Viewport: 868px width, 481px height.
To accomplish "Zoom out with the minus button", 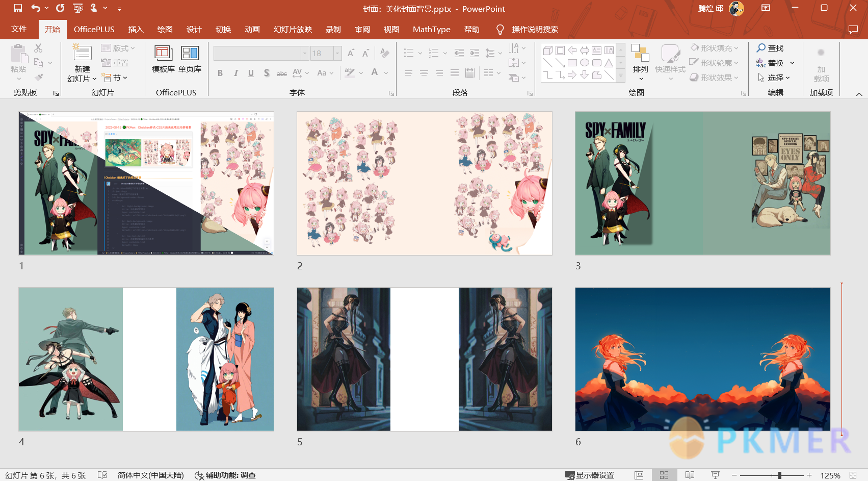I will coord(734,475).
